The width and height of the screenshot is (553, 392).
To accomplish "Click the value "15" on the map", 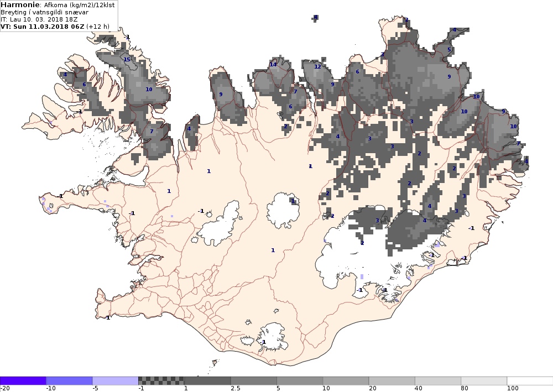I will (127, 59).
